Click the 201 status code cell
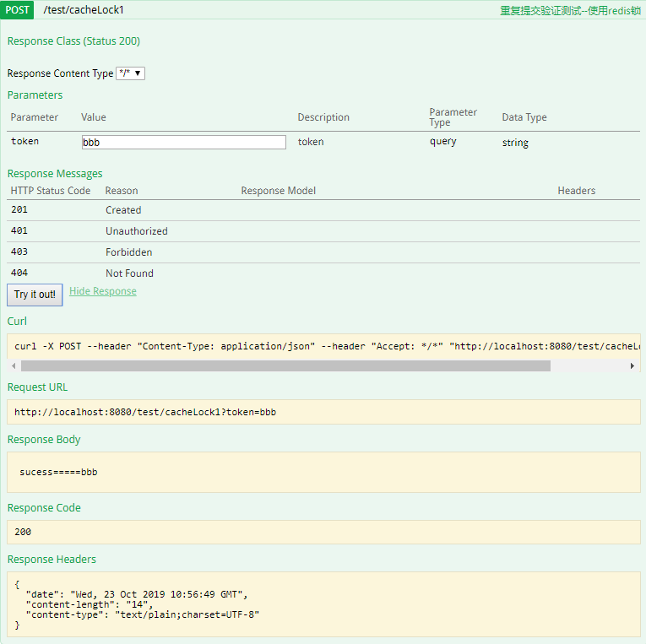Viewport: 646px width, 644px height. pyautogui.click(x=19, y=209)
